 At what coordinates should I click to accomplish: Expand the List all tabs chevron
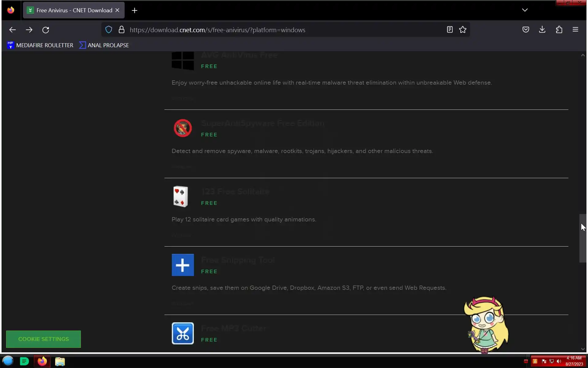click(525, 10)
